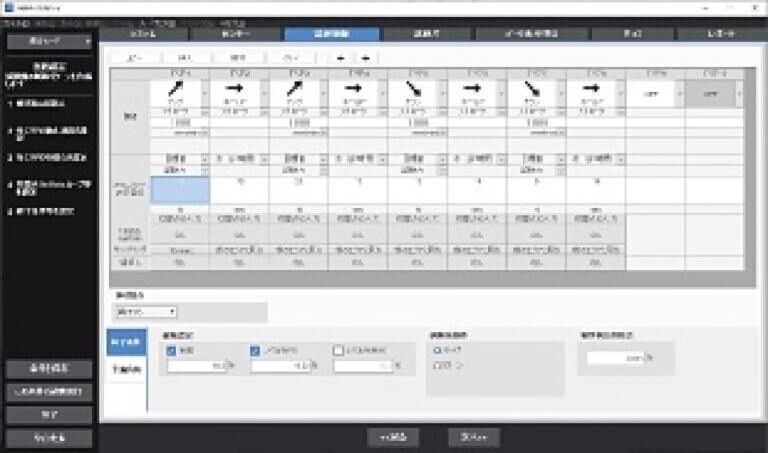Open the last tab in the top tab bar

[721, 34]
